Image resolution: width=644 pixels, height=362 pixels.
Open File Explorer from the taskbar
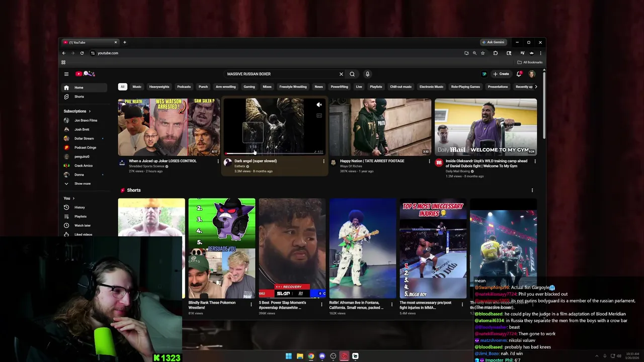[300, 356]
